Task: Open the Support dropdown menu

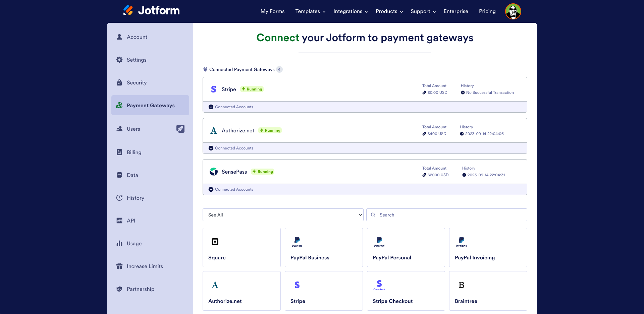Action: [x=423, y=11]
